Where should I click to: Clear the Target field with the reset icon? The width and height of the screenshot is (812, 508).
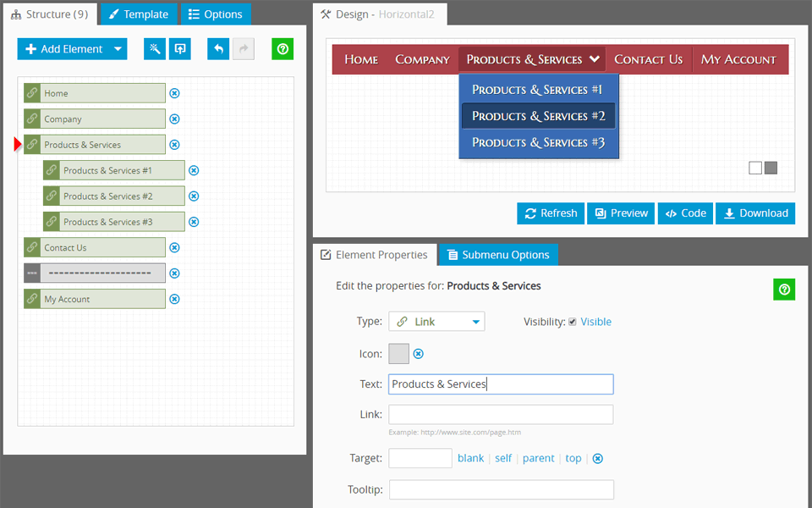coord(598,459)
